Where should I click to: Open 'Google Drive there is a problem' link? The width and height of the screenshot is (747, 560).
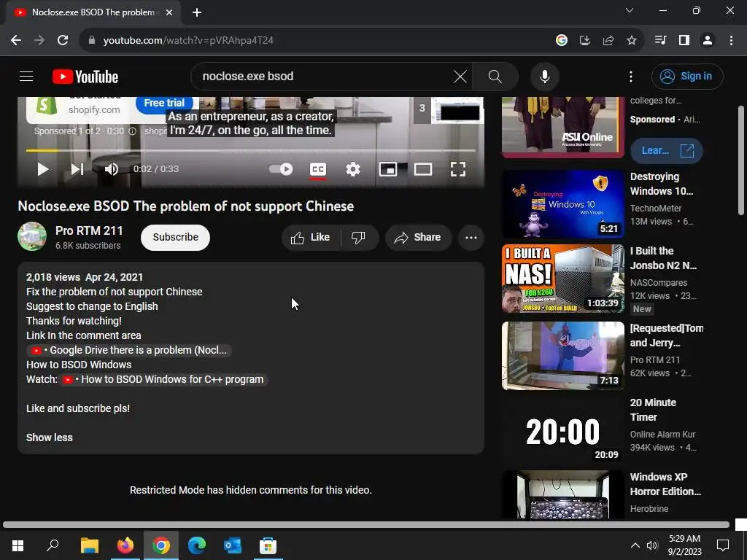tap(129, 350)
